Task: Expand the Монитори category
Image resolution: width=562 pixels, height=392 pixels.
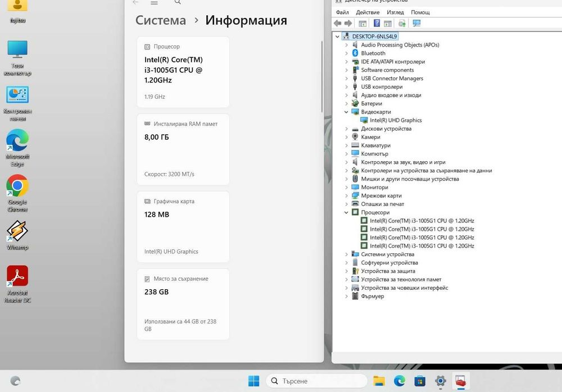Action: [346, 188]
